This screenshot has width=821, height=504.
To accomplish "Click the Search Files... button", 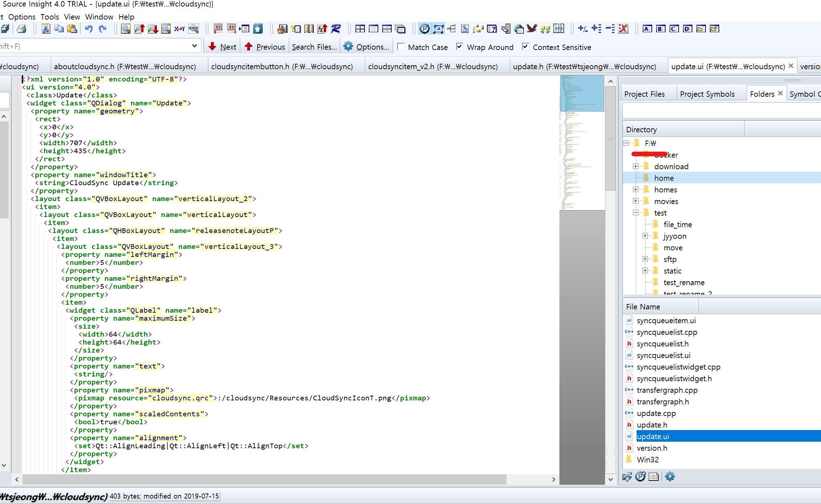I will (x=314, y=47).
